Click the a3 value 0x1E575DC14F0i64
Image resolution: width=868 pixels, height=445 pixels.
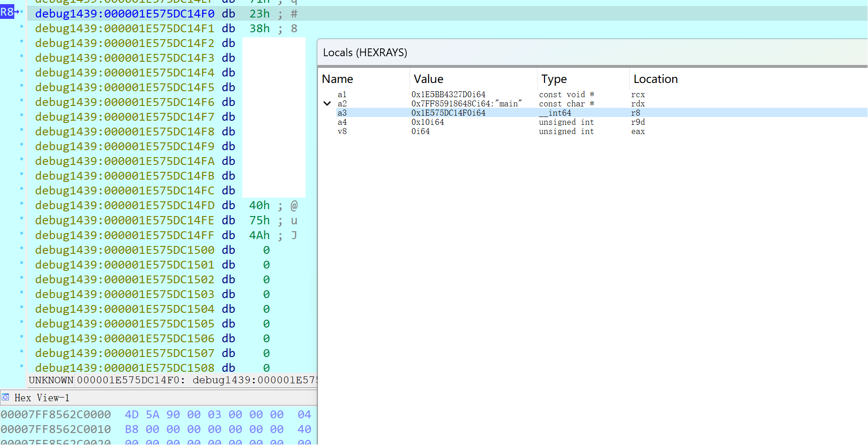[448, 113]
